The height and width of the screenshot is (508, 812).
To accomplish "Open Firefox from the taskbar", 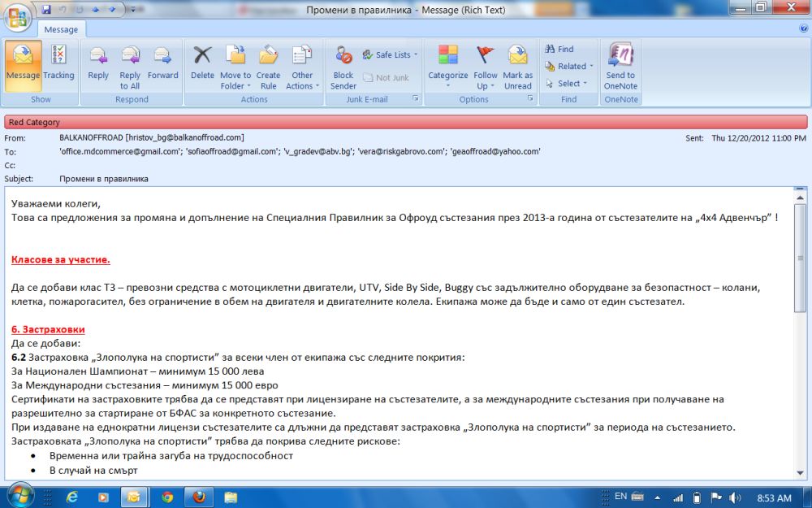I will click(199, 497).
